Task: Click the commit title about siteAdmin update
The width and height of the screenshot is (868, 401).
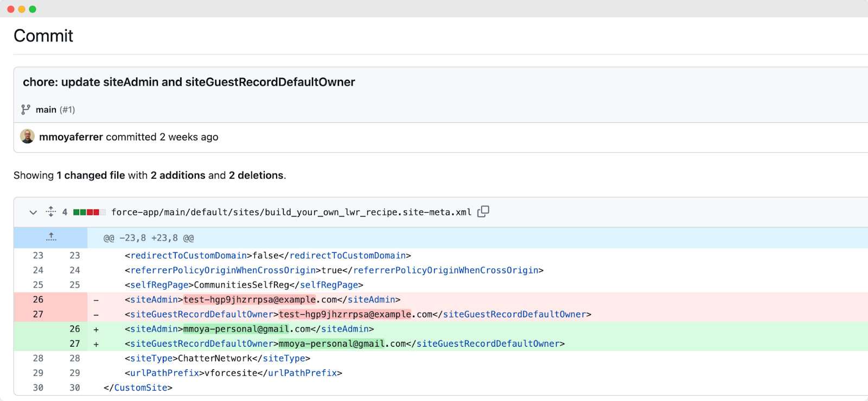Action: click(x=189, y=82)
